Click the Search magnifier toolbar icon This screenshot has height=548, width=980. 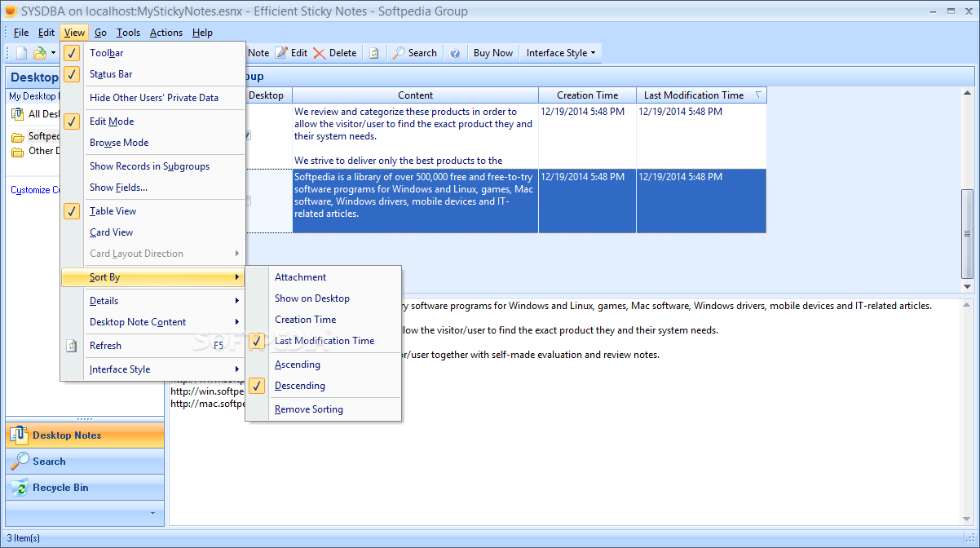tap(399, 53)
